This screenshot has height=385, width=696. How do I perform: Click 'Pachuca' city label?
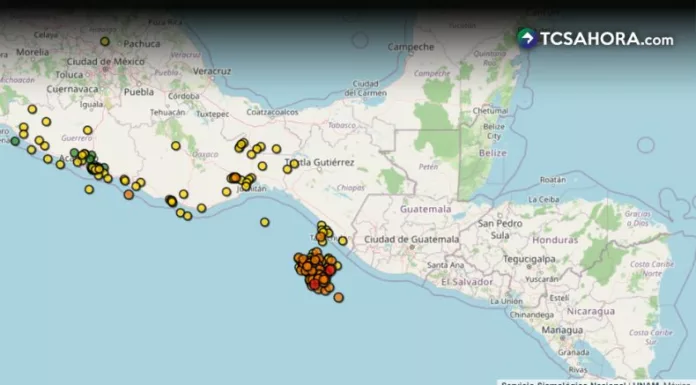click(x=142, y=44)
